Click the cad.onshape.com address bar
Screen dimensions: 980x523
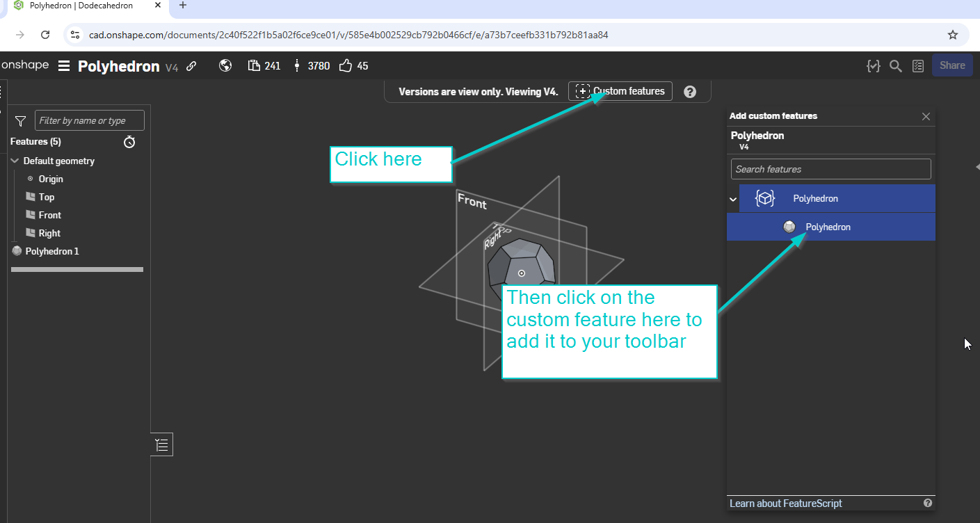click(x=348, y=35)
